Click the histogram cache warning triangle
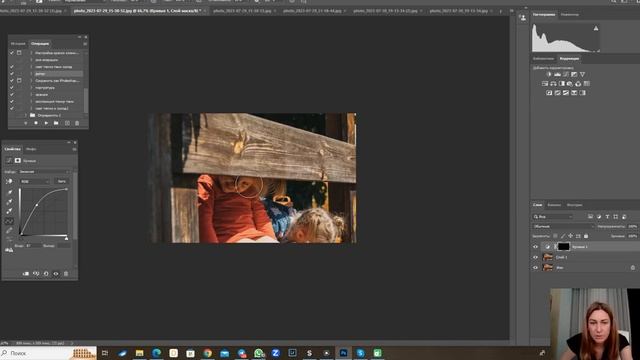The height and width of the screenshot is (360, 640). pos(596,28)
